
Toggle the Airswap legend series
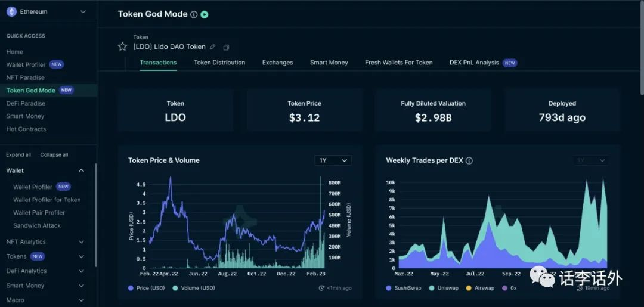click(481, 288)
